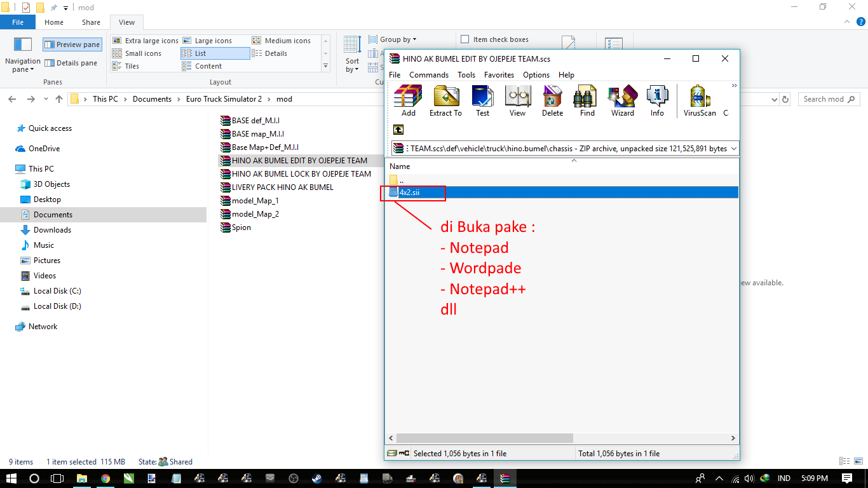Open recent locations dropdown arrow
This screenshot has height=488, width=868.
coord(46,99)
